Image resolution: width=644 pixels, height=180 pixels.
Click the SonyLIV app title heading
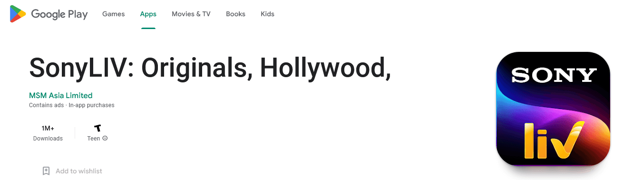coord(210,68)
